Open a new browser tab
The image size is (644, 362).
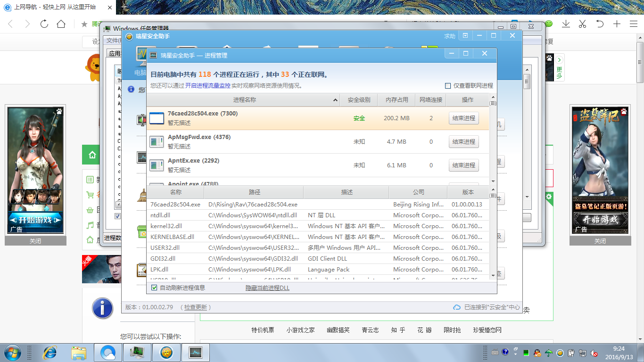point(124,7)
